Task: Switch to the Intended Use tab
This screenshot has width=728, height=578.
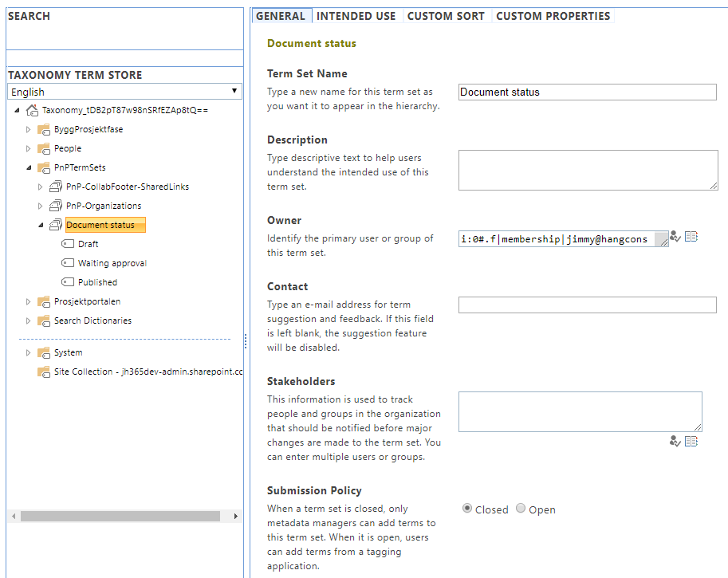Action: (x=356, y=16)
